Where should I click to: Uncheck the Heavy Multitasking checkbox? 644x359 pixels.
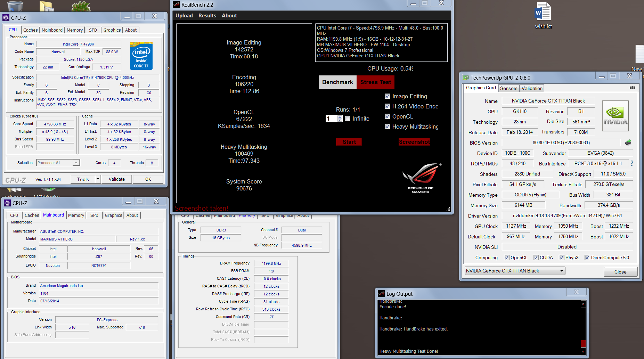coord(388,127)
